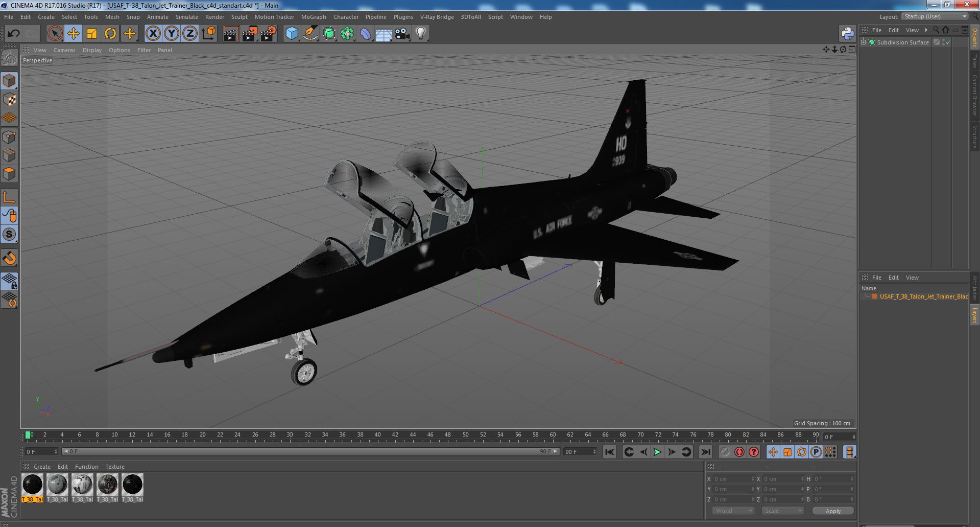This screenshot has height=527, width=980.
Task: Open the Scale mode dropdown
Action: (x=782, y=511)
